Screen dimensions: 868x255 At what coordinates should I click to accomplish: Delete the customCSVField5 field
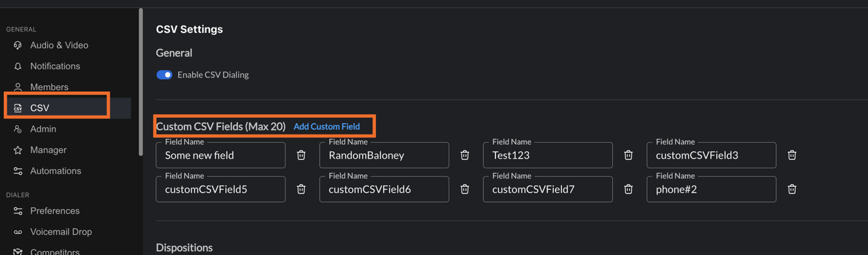point(301,189)
